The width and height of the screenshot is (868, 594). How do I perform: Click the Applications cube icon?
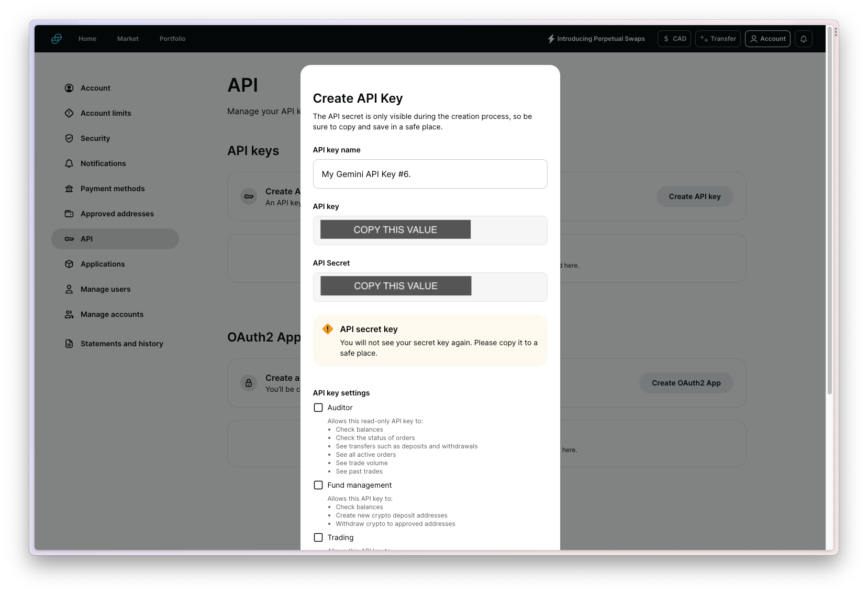tap(69, 264)
